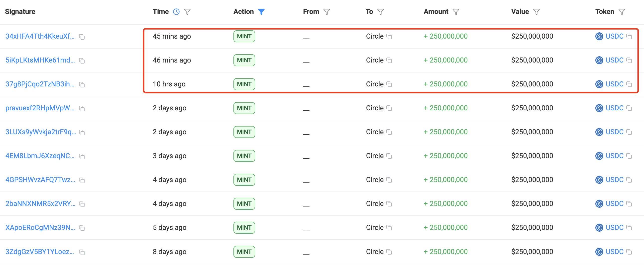Open the Time column filter

[x=187, y=12]
